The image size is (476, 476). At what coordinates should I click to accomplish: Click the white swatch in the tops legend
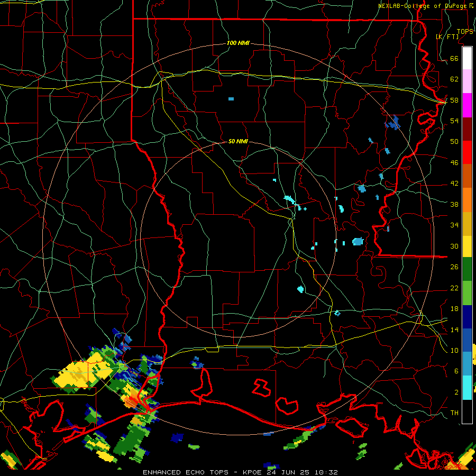tap(467, 58)
